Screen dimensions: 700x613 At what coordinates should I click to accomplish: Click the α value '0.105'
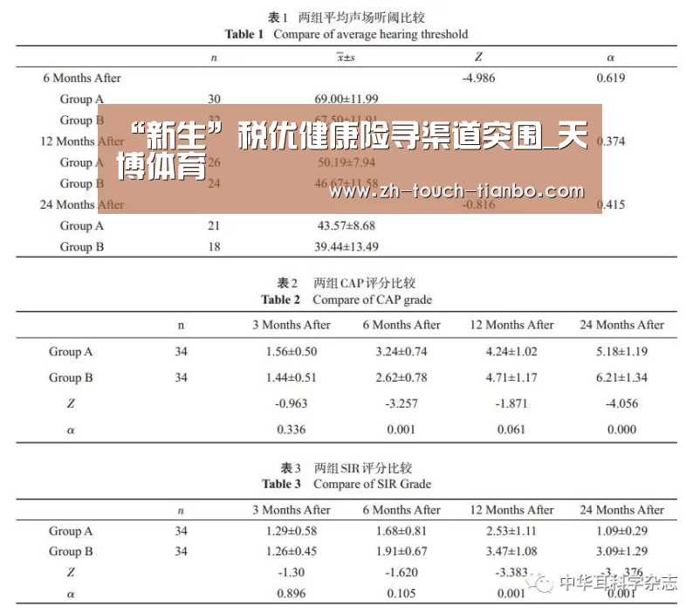click(x=401, y=593)
